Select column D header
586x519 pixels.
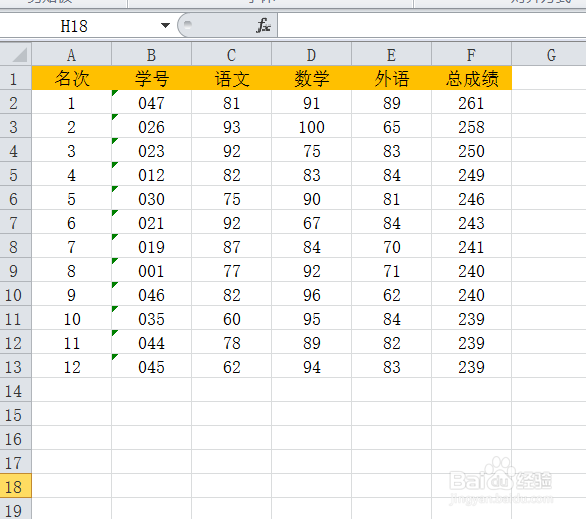(x=311, y=55)
